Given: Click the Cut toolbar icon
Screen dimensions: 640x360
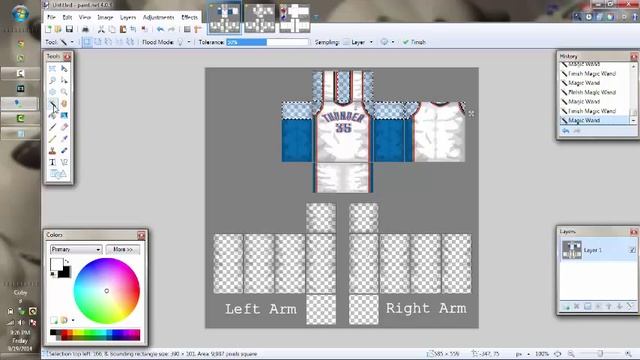Looking at the screenshot, I should click(101, 29).
